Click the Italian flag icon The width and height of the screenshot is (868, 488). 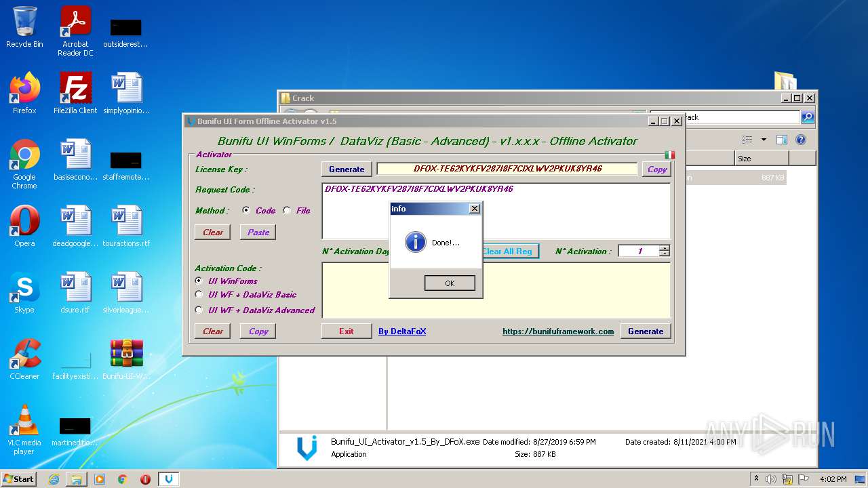click(x=670, y=155)
